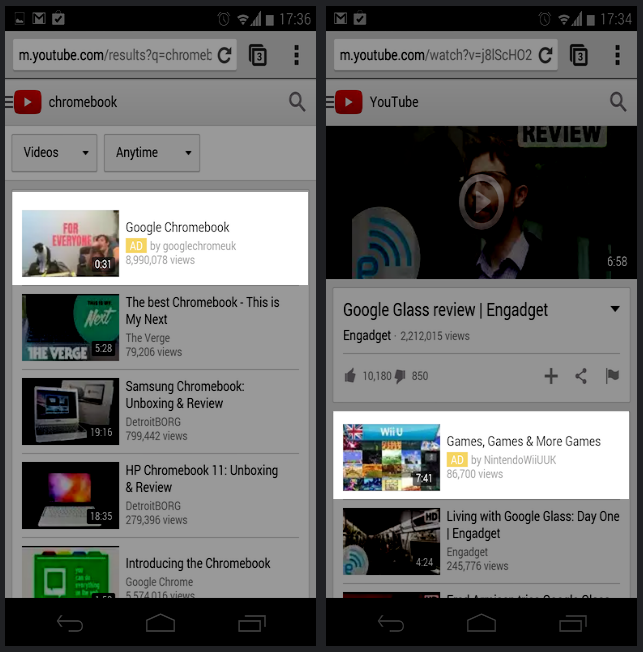Tap The Verge channel name in results
The width and height of the screenshot is (643, 652).
pos(148,338)
